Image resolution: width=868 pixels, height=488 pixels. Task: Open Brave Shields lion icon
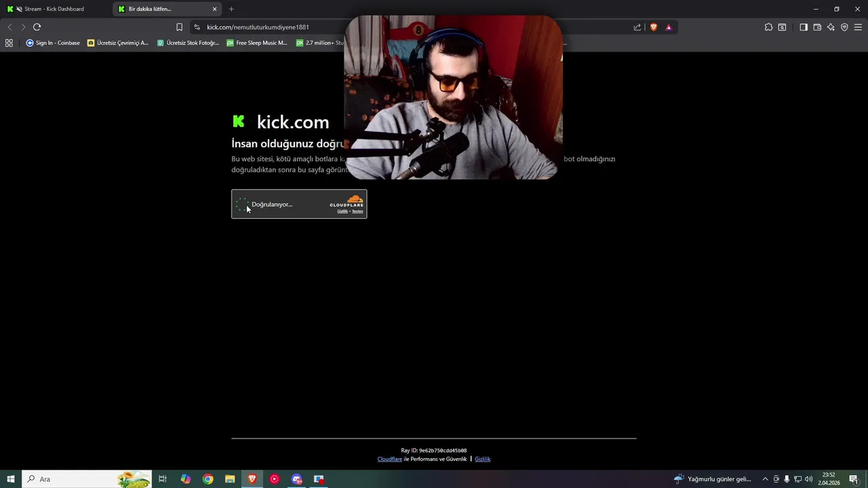[654, 27]
